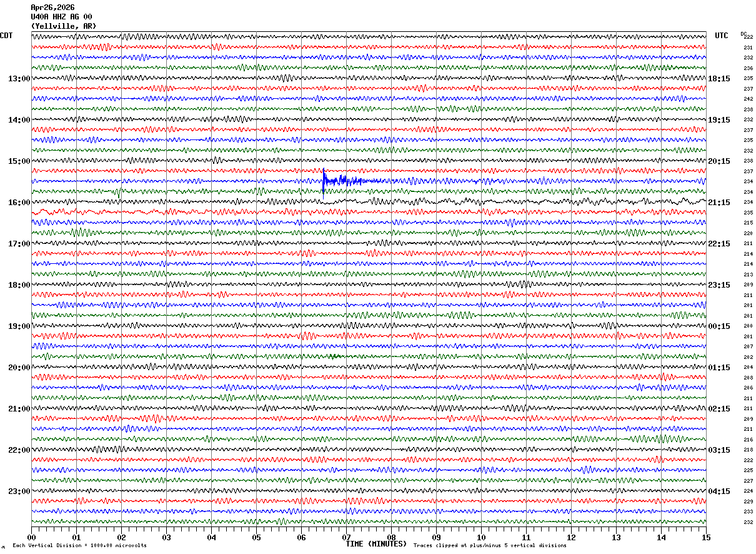The width and height of the screenshot is (756, 554).
Task: Click the vertical division microvolts note
Action: click(x=79, y=546)
